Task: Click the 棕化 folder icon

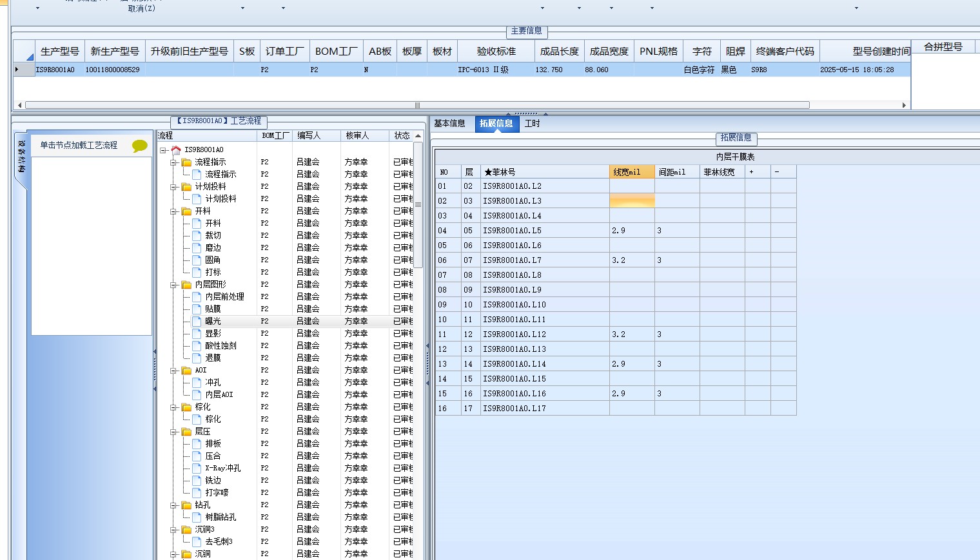Action: point(186,407)
